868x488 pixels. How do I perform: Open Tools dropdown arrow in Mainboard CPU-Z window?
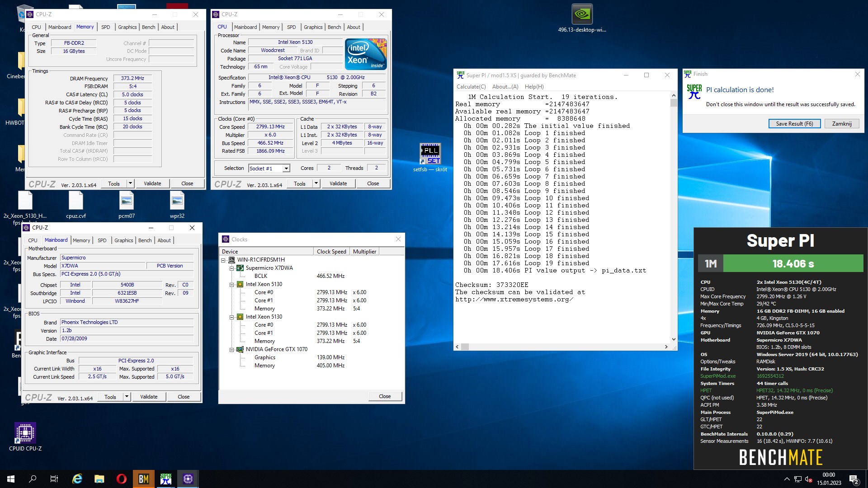(127, 397)
